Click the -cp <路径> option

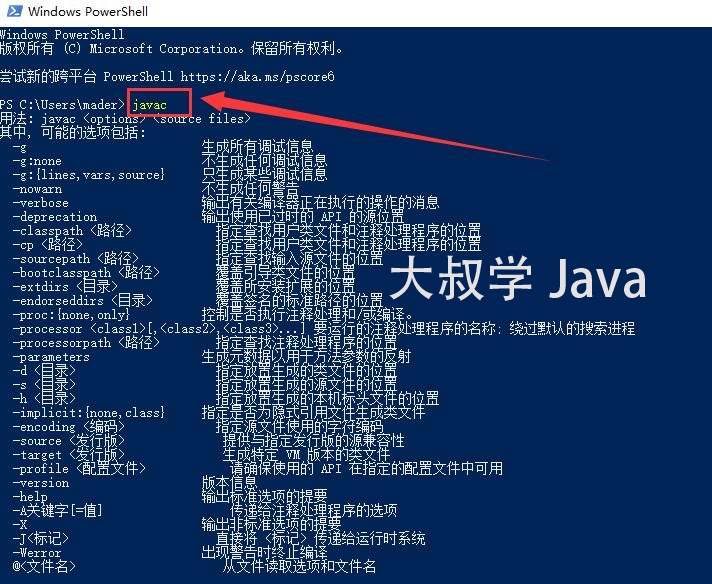(x=48, y=245)
